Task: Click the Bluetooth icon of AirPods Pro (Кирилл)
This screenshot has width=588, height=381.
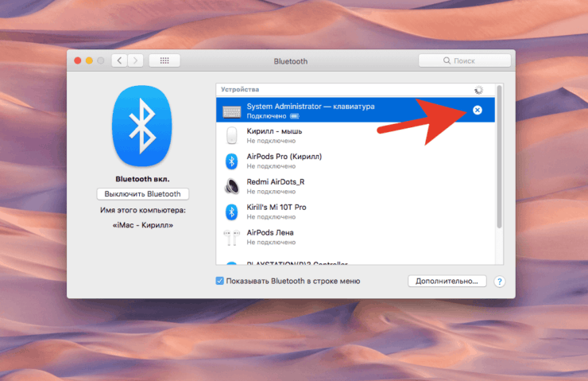Action: pos(232,161)
